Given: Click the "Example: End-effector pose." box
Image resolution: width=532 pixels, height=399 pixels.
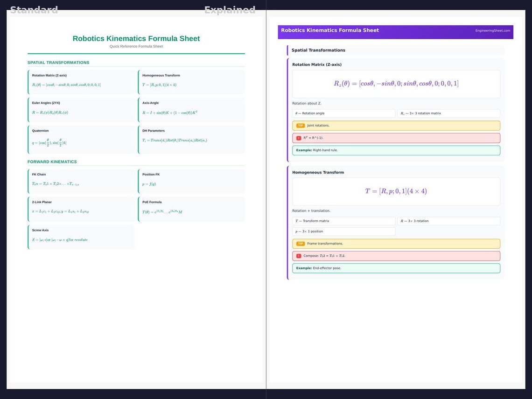Looking at the screenshot, I should coord(396,268).
